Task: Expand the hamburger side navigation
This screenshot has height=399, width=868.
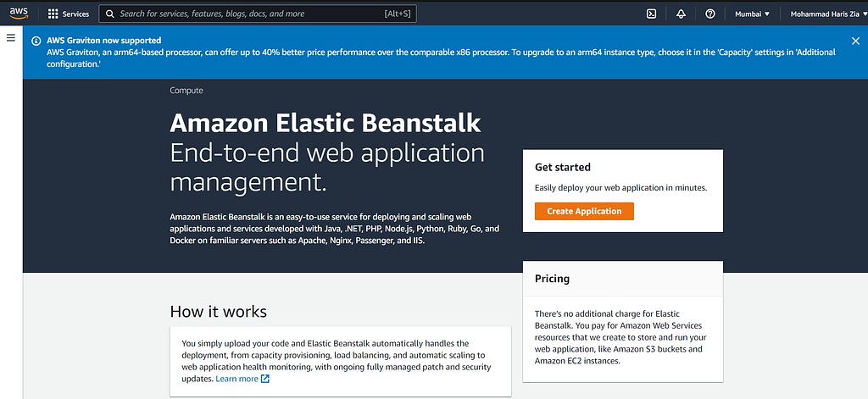Action: tap(10, 37)
